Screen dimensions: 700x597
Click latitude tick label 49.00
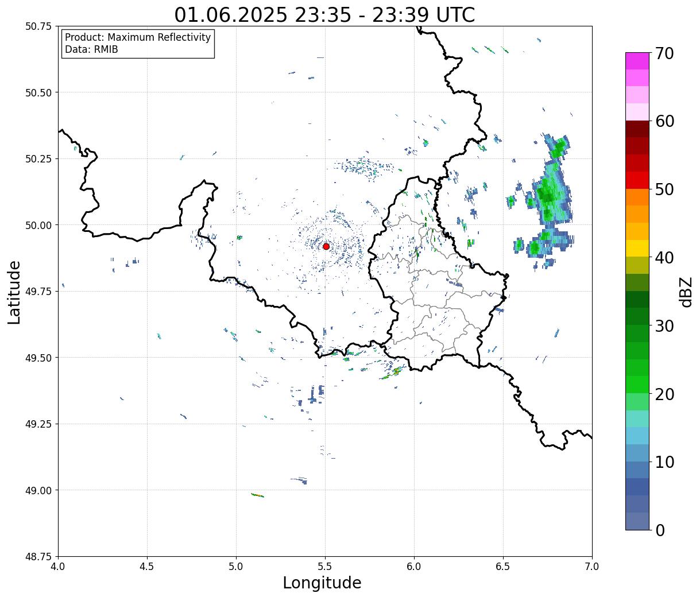[x=38, y=490]
